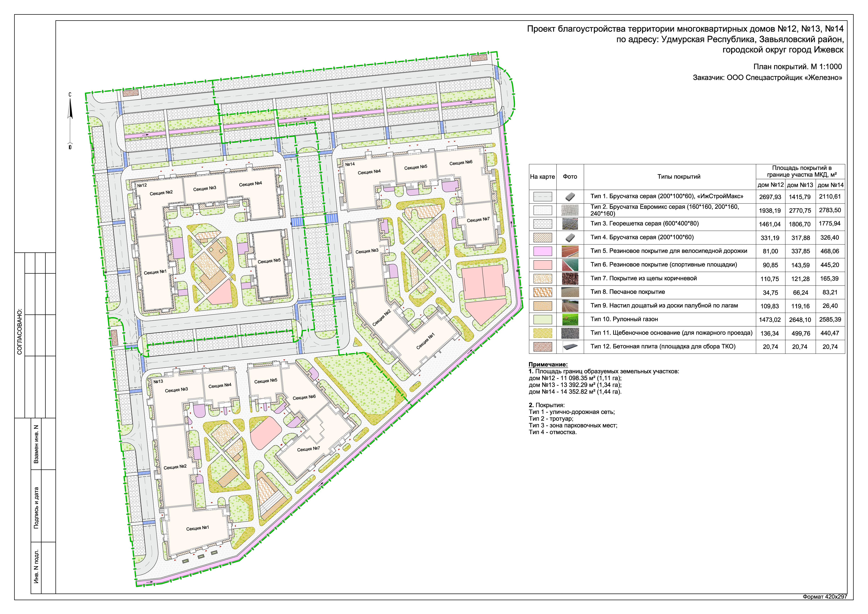Click the №13 building number label on plan
Screen dimensions: 868x614
[x=158, y=382]
